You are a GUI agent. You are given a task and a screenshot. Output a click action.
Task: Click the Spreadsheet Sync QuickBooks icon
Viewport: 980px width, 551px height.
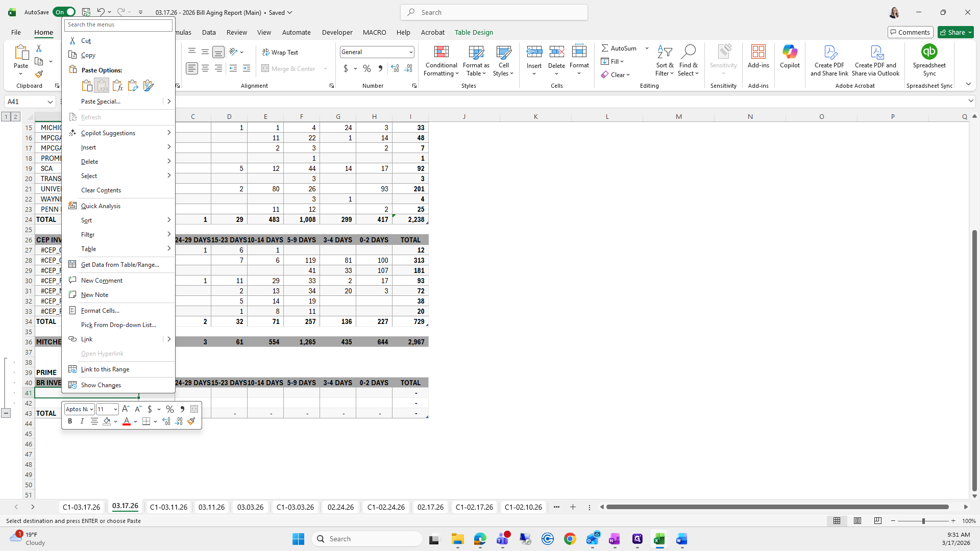[x=929, y=52]
